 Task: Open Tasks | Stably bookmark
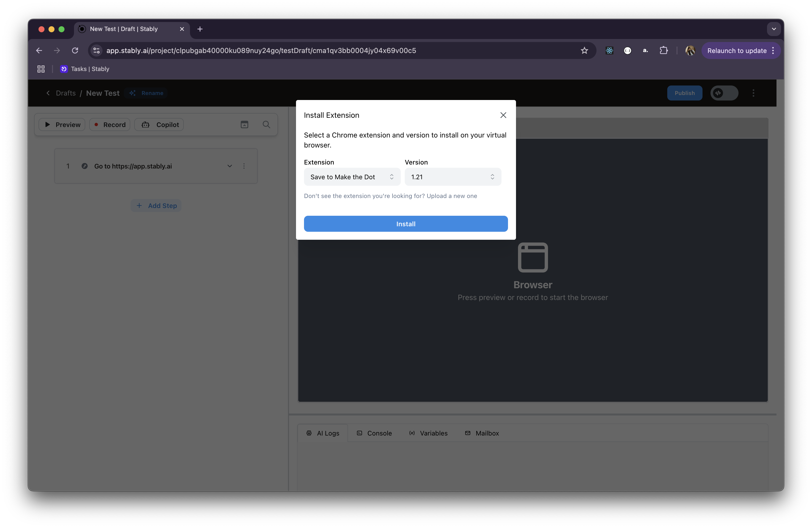pos(85,69)
